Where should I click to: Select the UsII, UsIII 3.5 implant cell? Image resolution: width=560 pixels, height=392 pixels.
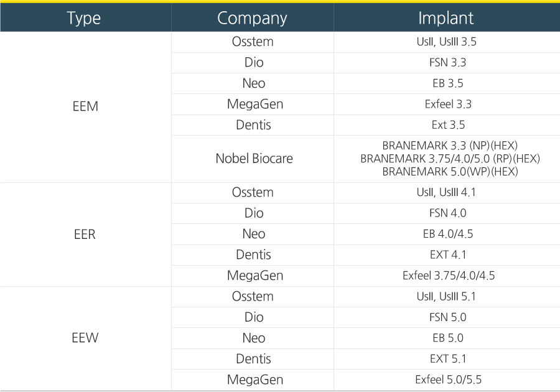tap(447, 42)
